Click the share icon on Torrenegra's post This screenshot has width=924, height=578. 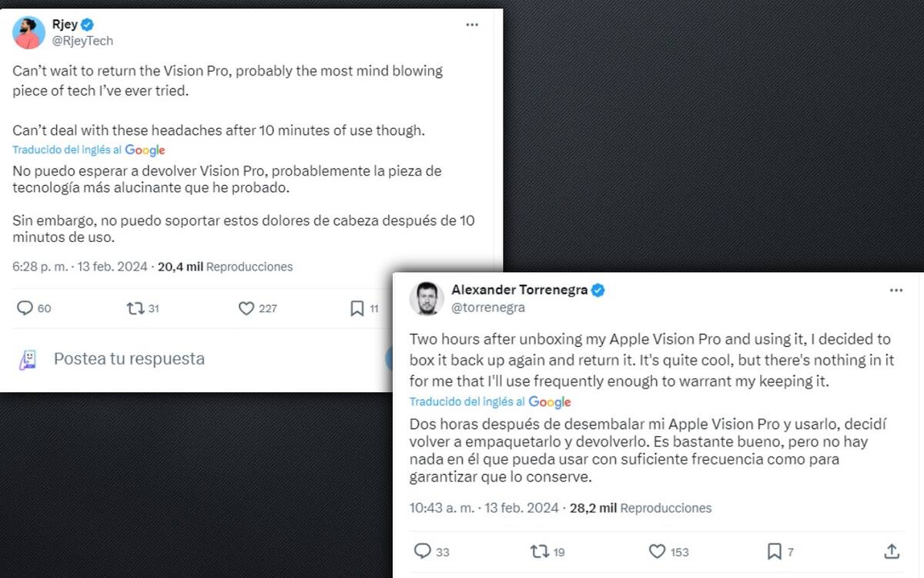892,551
